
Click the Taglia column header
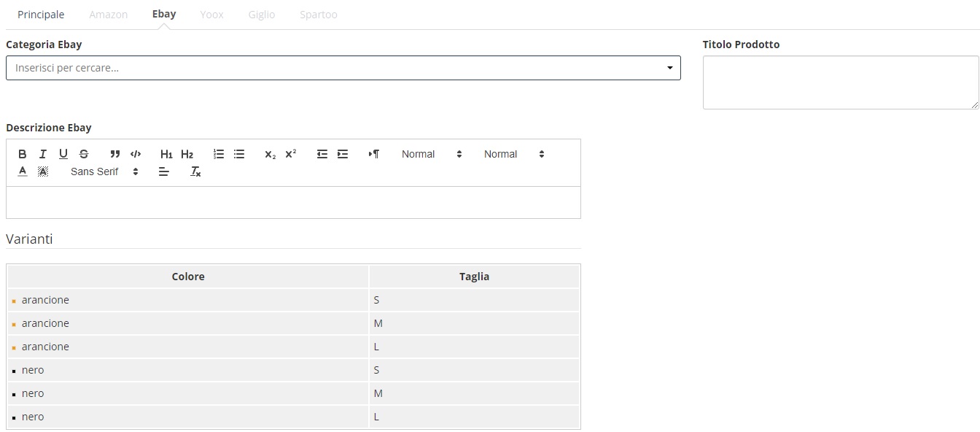pyautogui.click(x=475, y=277)
